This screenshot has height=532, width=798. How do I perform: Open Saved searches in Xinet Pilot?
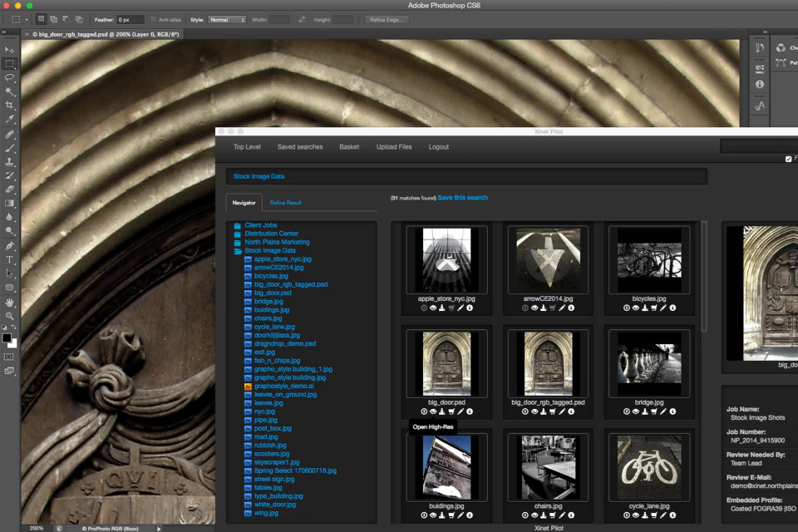click(300, 147)
